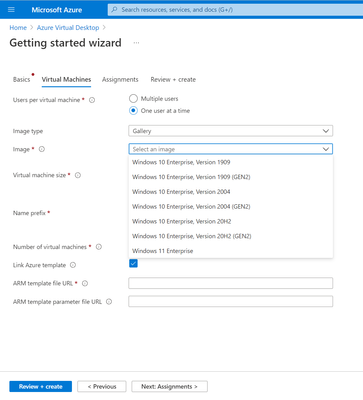The image size is (363, 400).
Task: Go to the Basics tab
Action: (x=21, y=80)
